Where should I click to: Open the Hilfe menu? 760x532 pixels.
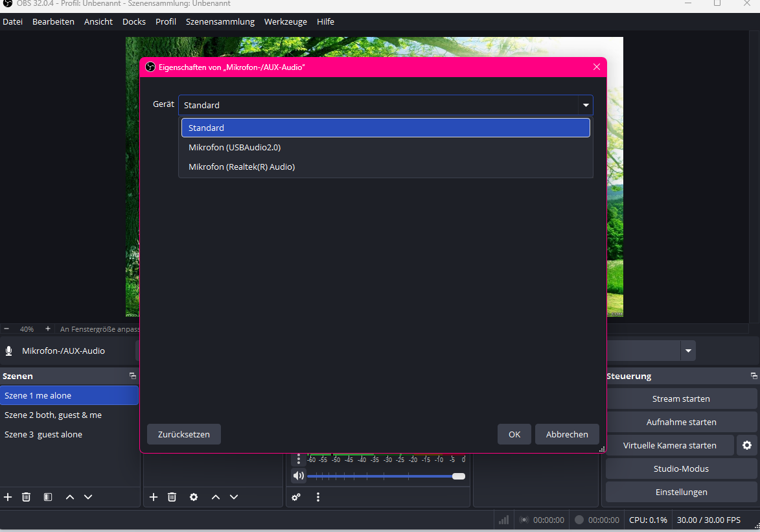(x=326, y=22)
